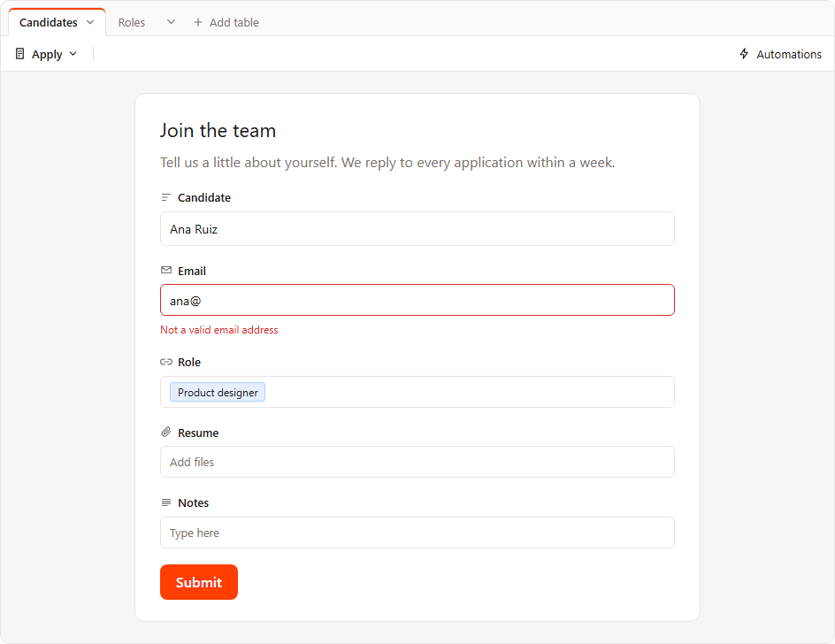Screen dimensions: 835x644
Task: Open the Roles tab dropdown chevron
Action: (171, 22)
